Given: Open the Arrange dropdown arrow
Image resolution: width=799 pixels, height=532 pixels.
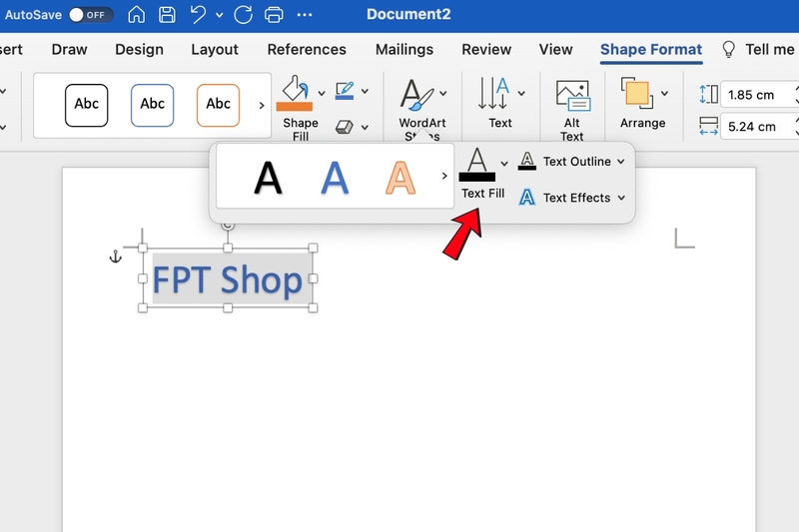Looking at the screenshot, I should coord(665,93).
